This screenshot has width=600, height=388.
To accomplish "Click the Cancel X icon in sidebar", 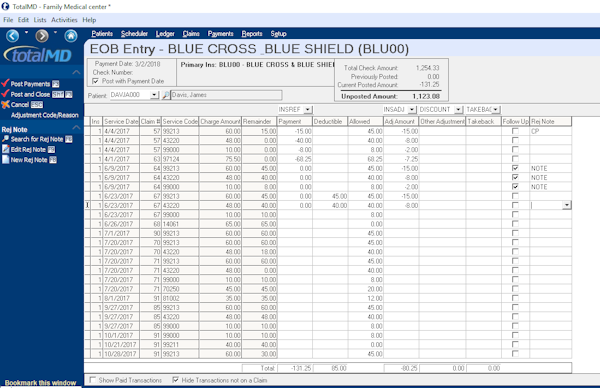I will point(5,104).
